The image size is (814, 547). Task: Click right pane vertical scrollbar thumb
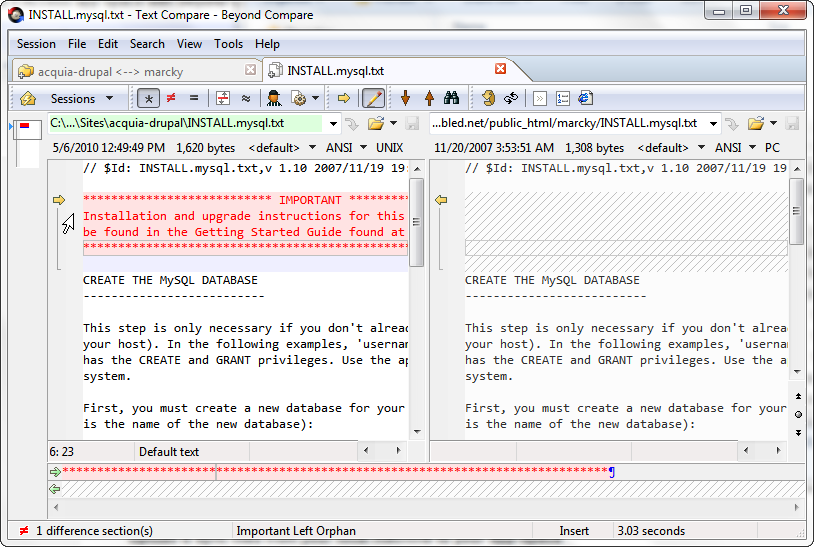tap(796, 211)
